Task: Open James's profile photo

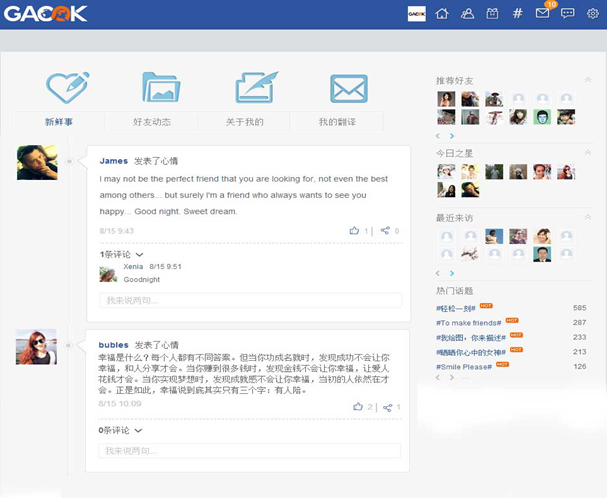Action: (37, 163)
